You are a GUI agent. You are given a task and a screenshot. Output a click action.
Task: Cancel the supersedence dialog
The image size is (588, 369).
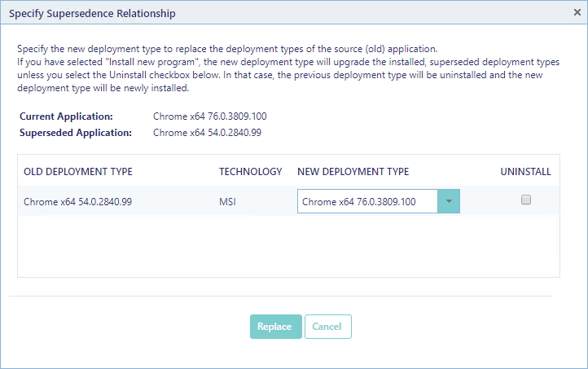pos(327,327)
